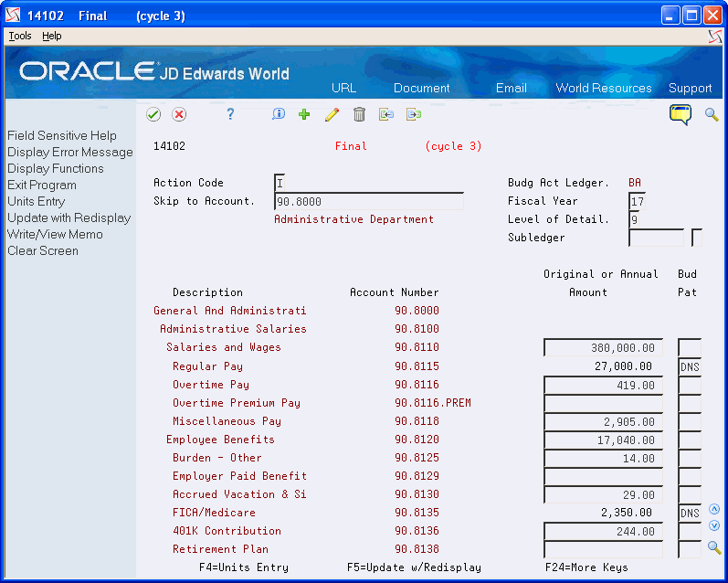The image size is (728, 583).
Task: Click the info bubble icon in toolbar
Action: coord(279,114)
